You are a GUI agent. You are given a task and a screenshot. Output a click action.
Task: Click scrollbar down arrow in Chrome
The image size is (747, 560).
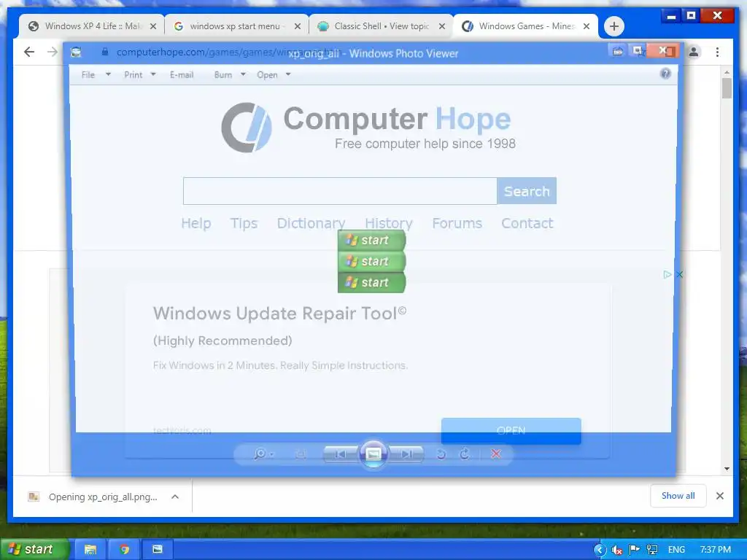pos(727,469)
